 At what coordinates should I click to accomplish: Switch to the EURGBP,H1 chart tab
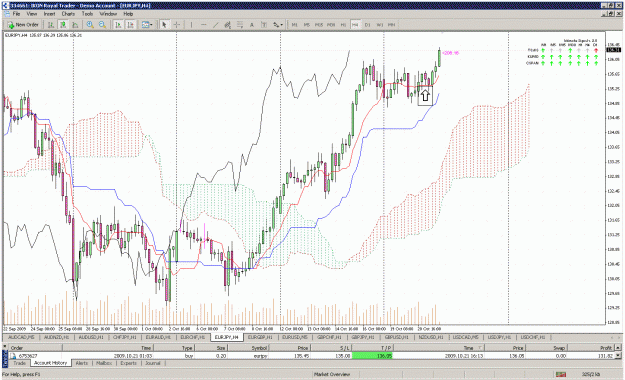tap(260, 337)
